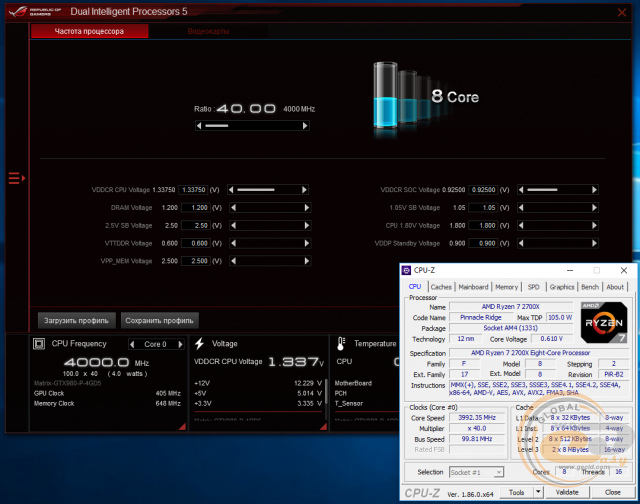The height and width of the screenshot is (504, 640).
Task: Click Validate button in CPU-Z
Action: (x=567, y=493)
